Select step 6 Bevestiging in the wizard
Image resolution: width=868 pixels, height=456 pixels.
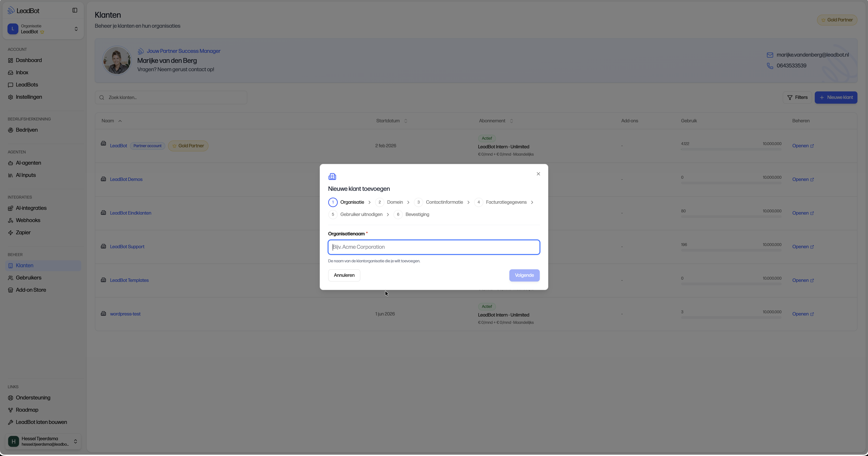(411, 214)
